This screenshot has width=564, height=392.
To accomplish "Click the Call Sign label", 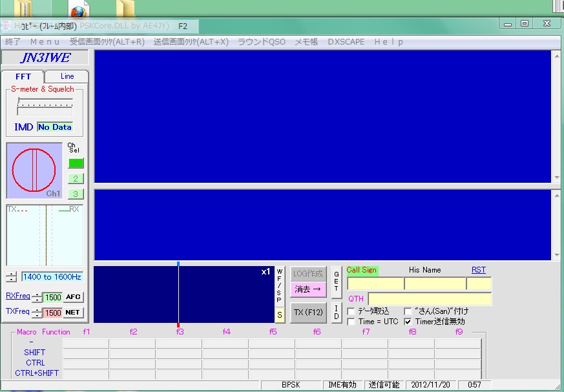I will pos(362,270).
